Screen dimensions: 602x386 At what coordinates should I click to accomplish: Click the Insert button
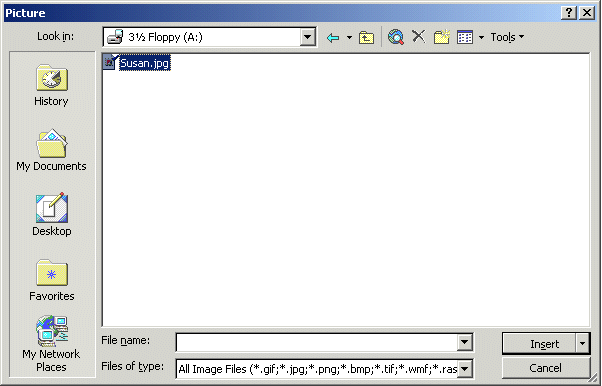[x=539, y=343]
